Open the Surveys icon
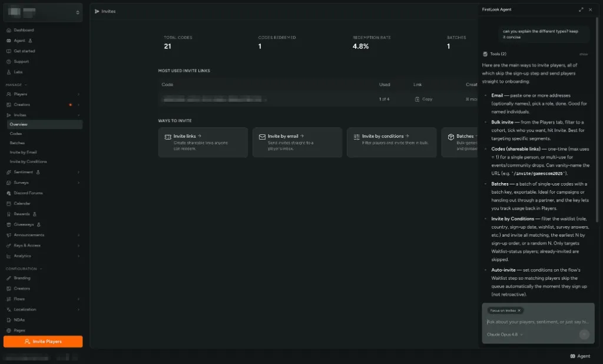The width and height of the screenshot is (603, 364). click(8, 183)
